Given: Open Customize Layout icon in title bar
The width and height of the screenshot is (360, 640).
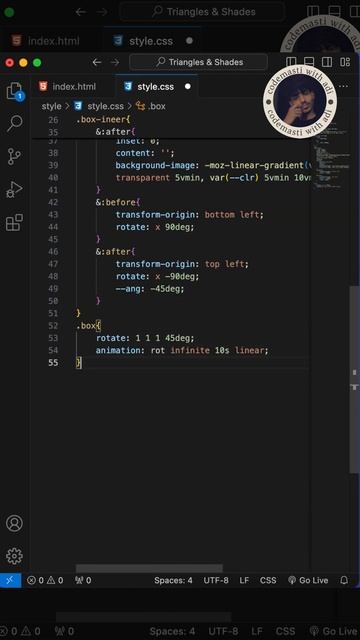Looking at the screenshot, I should coord(345,62).
